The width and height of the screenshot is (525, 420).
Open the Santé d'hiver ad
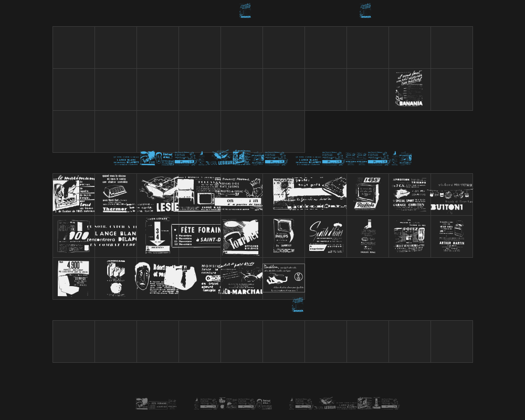(x=326, y=236)
